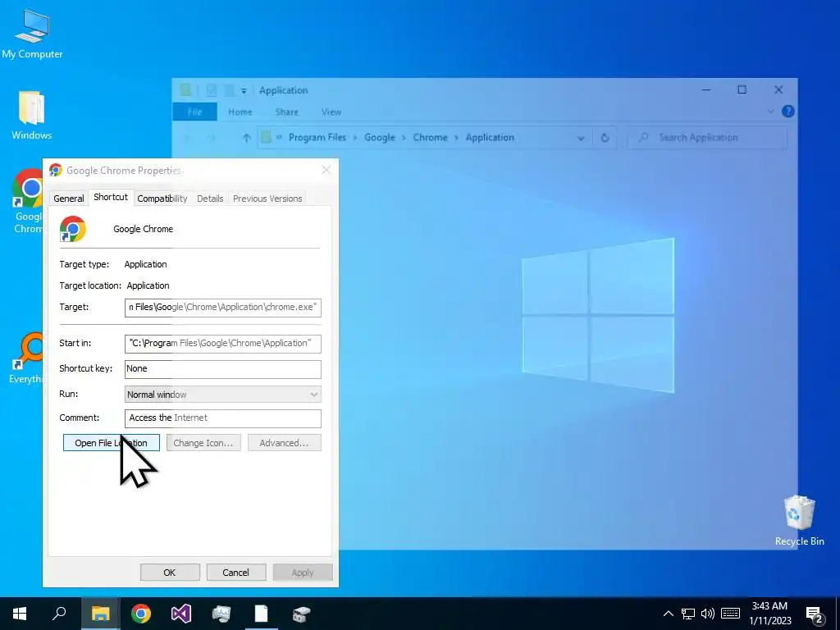This screenshot has height=630, width=840.
Task: Switch to the General tab
Action: pos(69,199)
